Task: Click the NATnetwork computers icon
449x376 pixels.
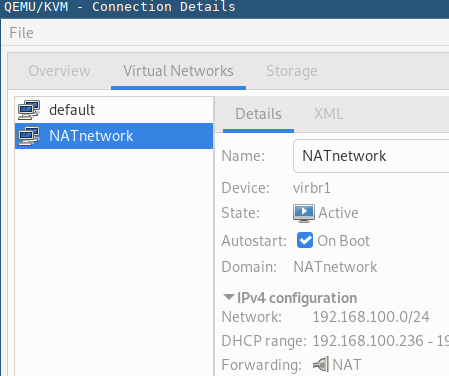Action: [x=29, y=136]
